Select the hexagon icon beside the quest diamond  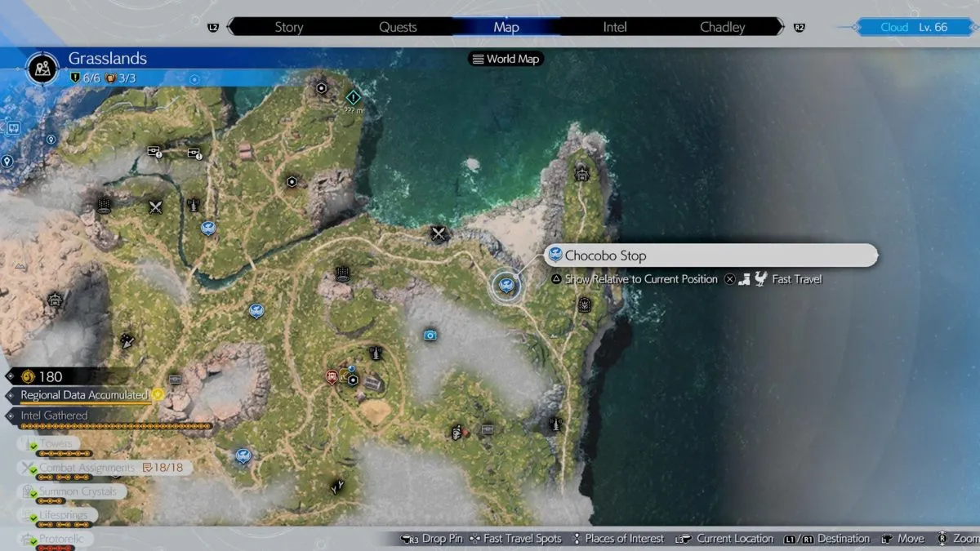click(322, 87)
